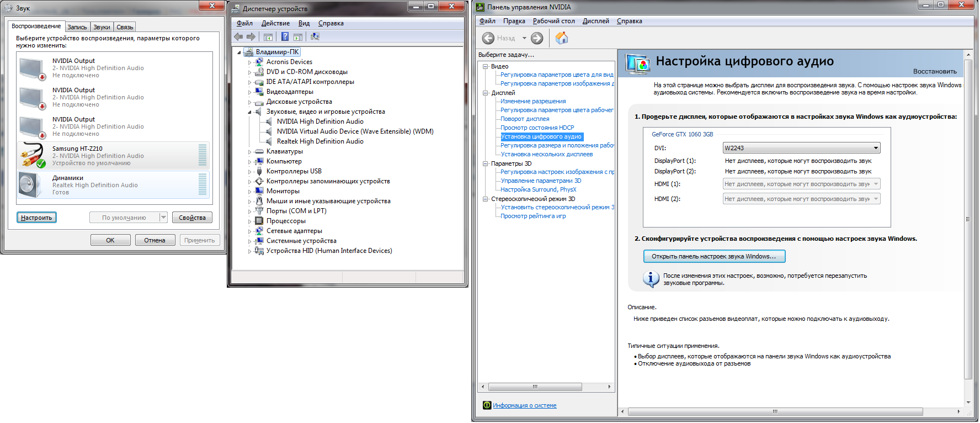Select the Динамики speaker icon in Sound window

pos(31,185)
